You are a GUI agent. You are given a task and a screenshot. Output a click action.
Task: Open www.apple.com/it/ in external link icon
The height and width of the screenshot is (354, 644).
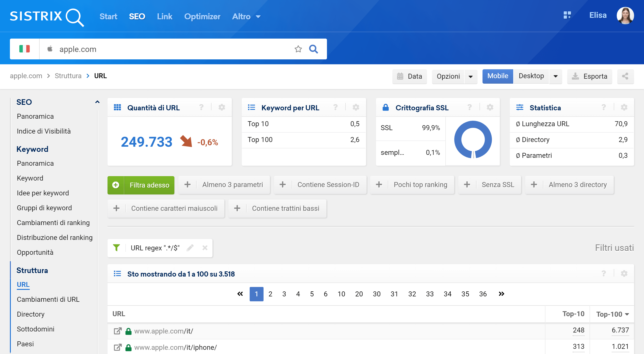(x=118, y=331)
